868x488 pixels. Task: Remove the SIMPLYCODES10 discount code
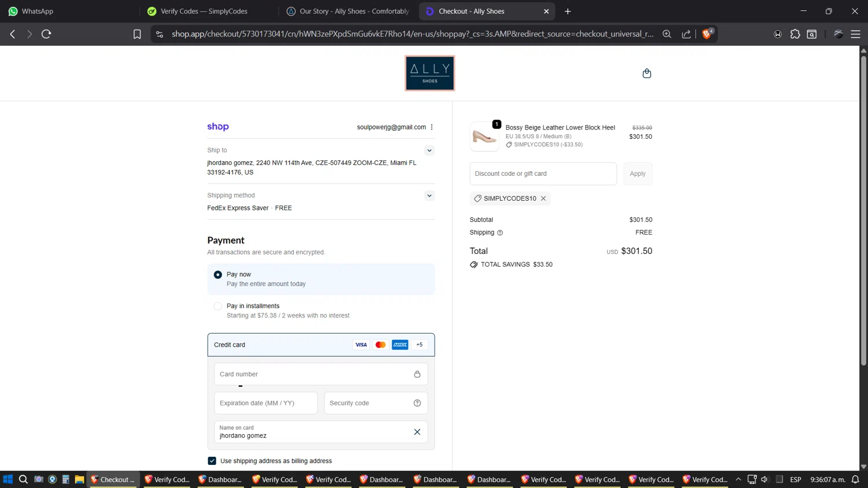coord(543,198)
